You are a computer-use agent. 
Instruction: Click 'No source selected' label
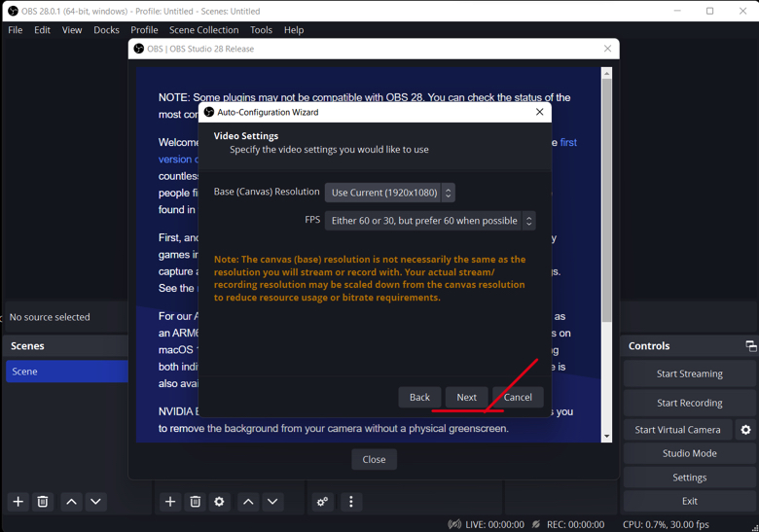tap(50, 317)
